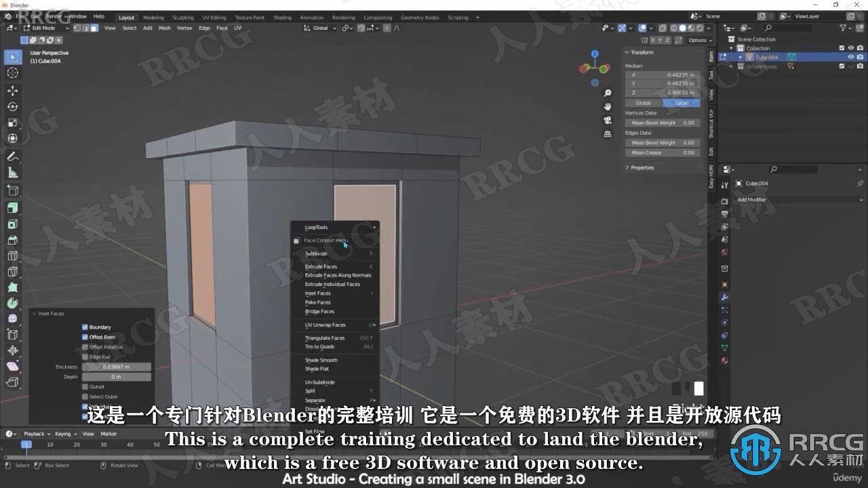The height and width of the screenshot is (488, 868).
Task: Open the LoopTools submenu
Action: (335, 227)
